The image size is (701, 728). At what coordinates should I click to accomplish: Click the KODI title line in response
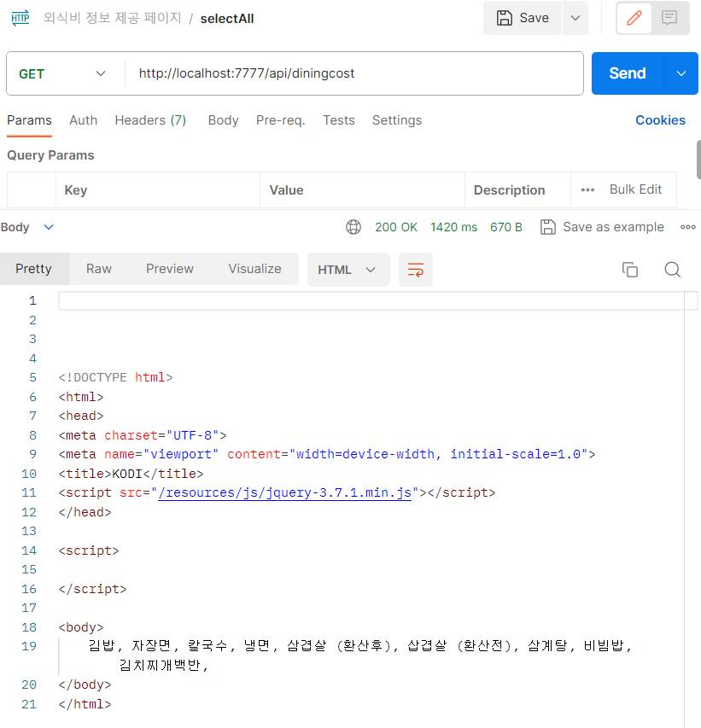tap(131, 474)
